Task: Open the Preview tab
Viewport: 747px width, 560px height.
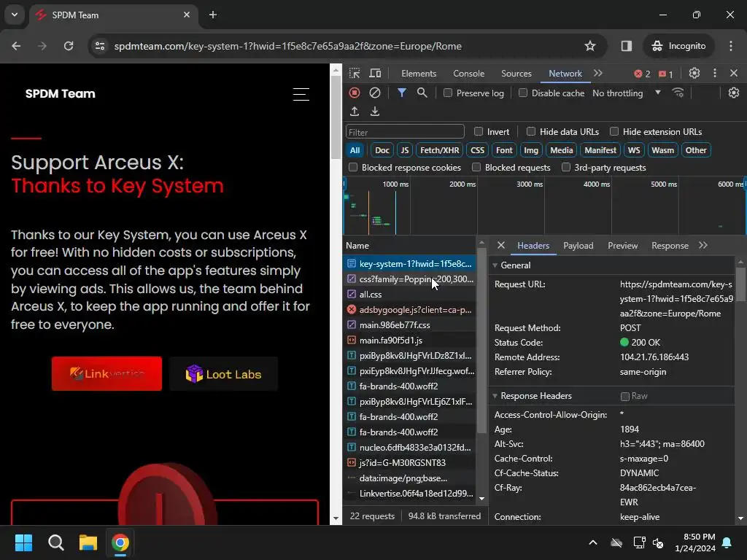Action: 623,245
